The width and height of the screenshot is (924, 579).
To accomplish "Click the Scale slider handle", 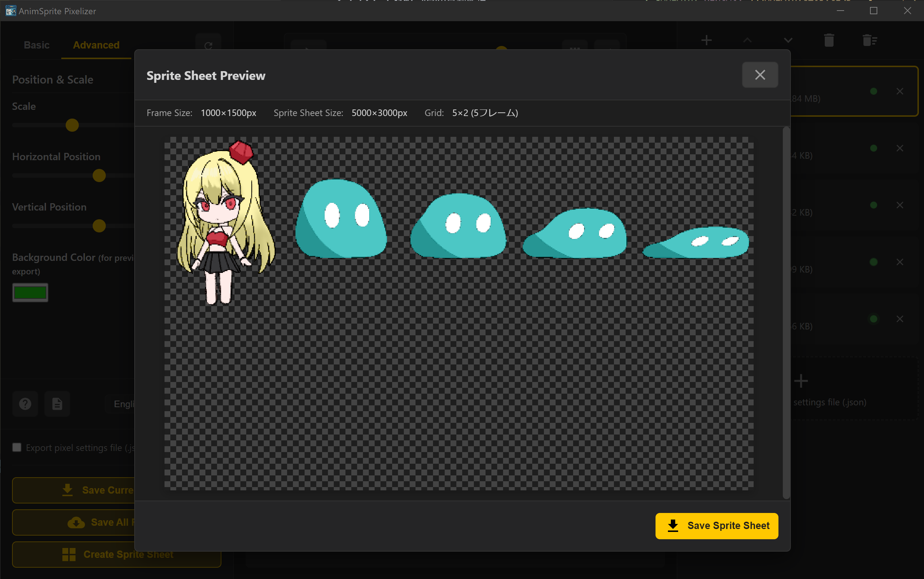I will [x=72, y=125].
